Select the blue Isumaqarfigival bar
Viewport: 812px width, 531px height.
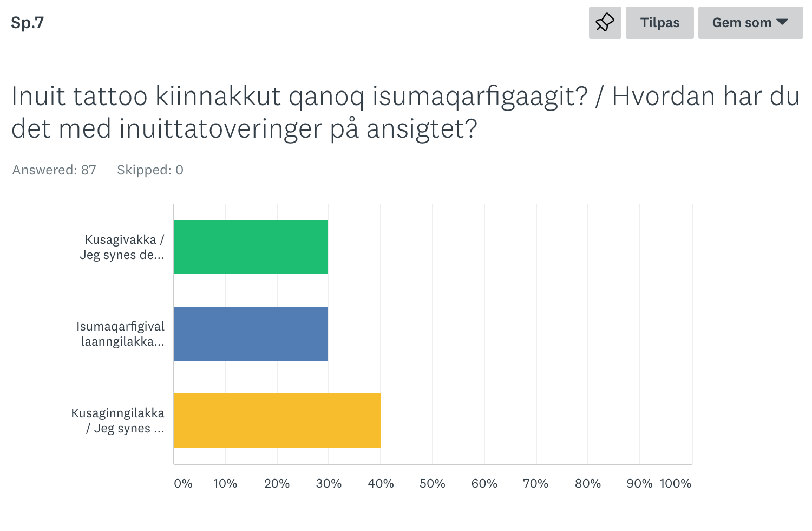click(x=251, y=334)
